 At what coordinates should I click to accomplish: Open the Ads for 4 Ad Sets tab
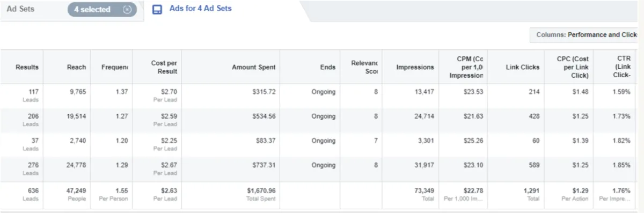192,9
